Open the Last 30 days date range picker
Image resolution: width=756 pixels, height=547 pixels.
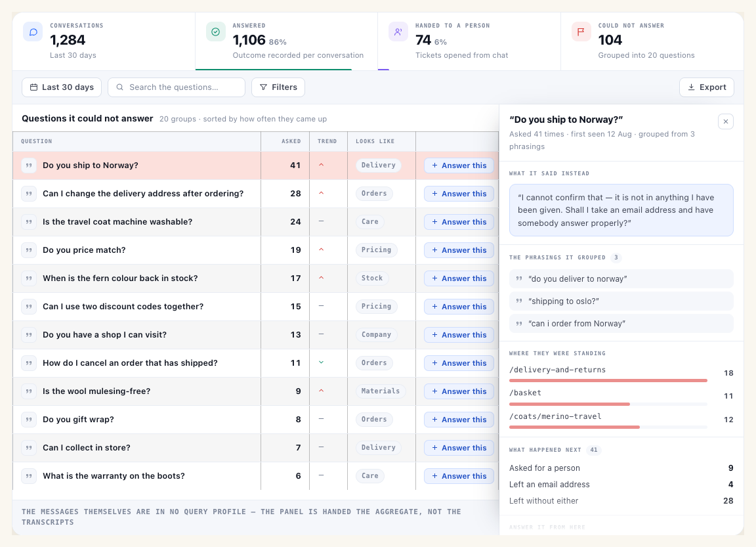(x=62, y=87)
